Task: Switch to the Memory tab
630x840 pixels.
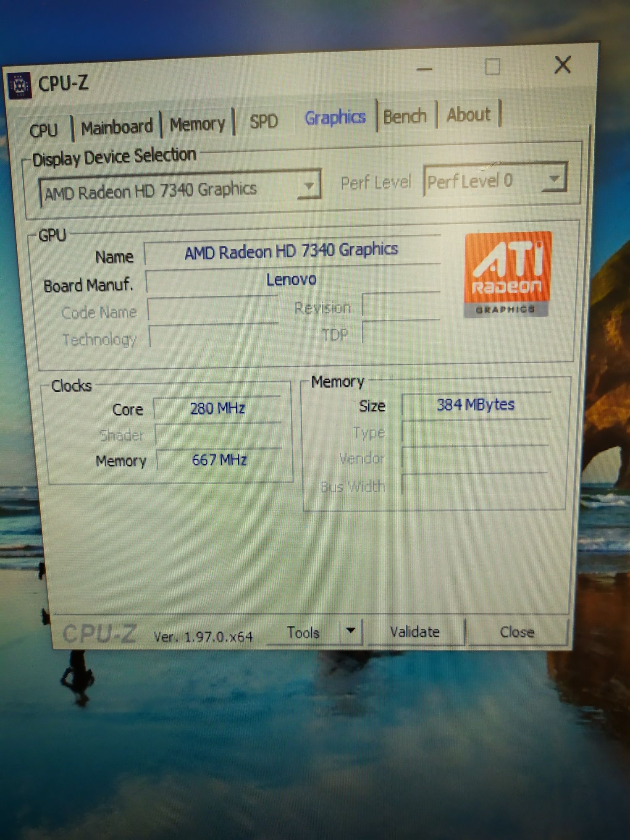Action: click(x=197, y=124)
